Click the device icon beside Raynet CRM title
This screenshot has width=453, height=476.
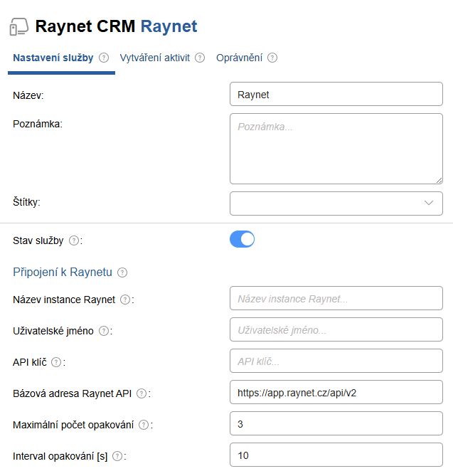coord(19,27)
